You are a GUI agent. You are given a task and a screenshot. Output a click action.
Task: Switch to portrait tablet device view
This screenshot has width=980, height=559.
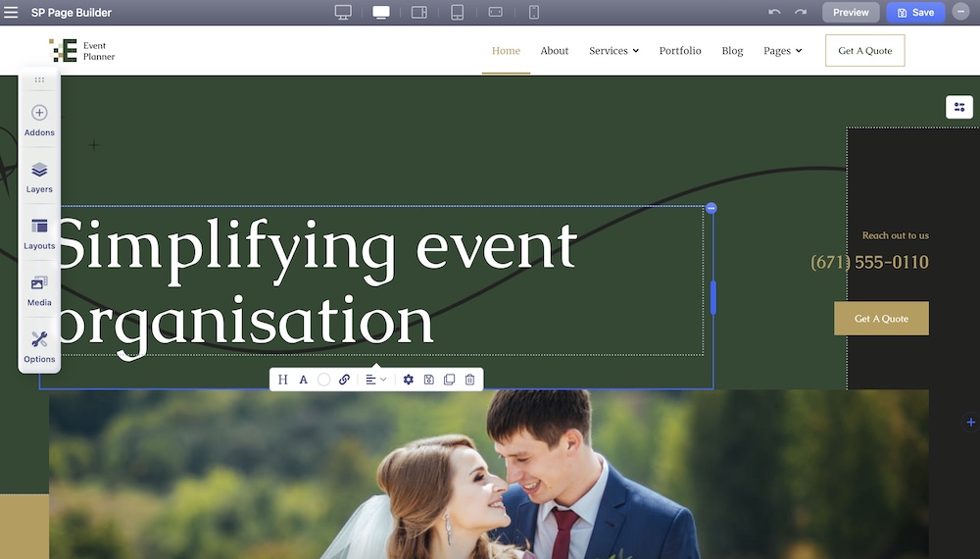coord(457,13)
